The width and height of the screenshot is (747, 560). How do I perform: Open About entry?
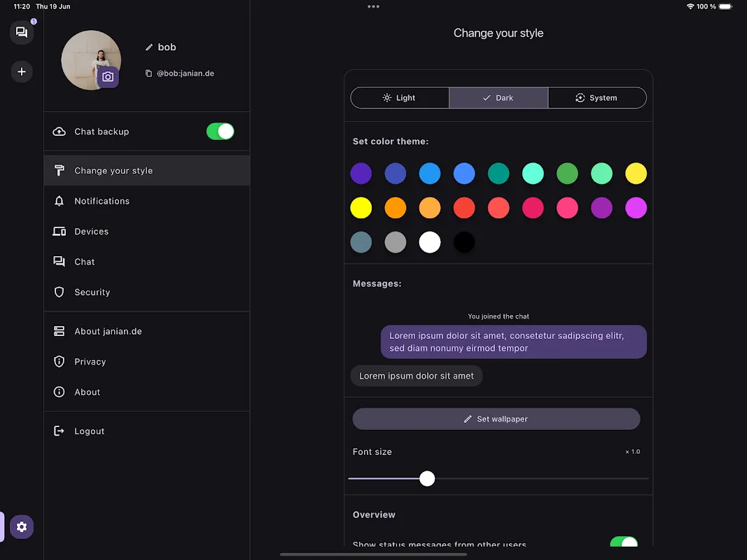coord(147,392)
